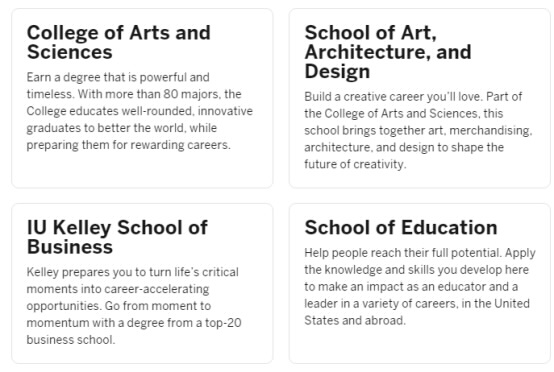Select the School of Education card
The height and width of the screenshot is (372, 554).
[420, 283]
